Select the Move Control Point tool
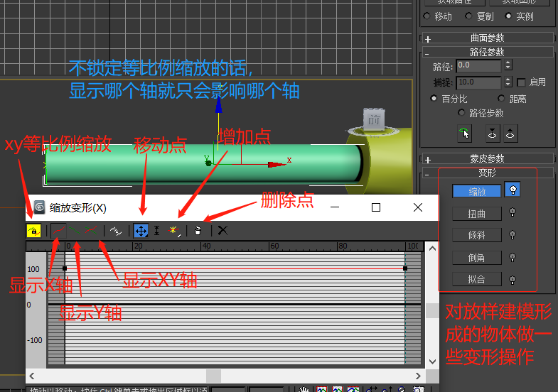Screen dimensions: 558x392 (141, 231)
